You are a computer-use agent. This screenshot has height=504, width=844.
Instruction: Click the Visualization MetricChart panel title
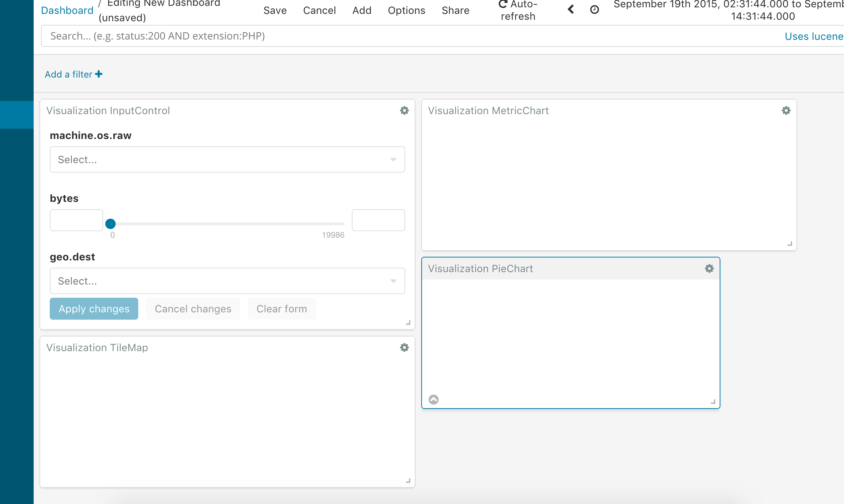click(x=488, y=110)
